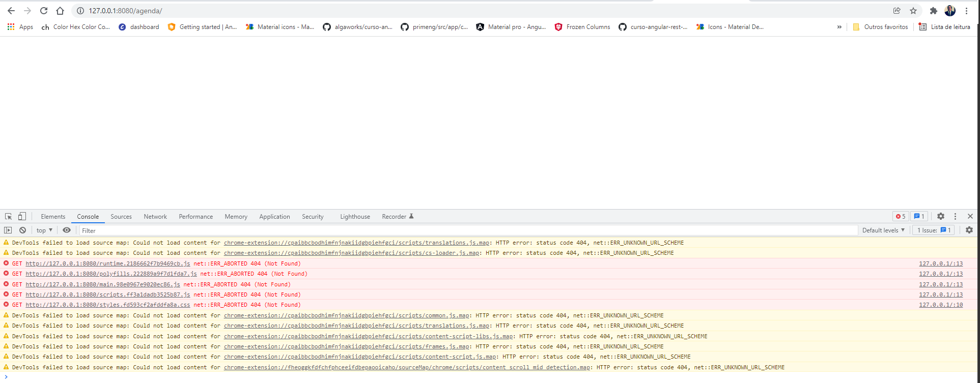Click the red 5 errors counter
This screenshot has width=980, height=383.
coord(901,217)
